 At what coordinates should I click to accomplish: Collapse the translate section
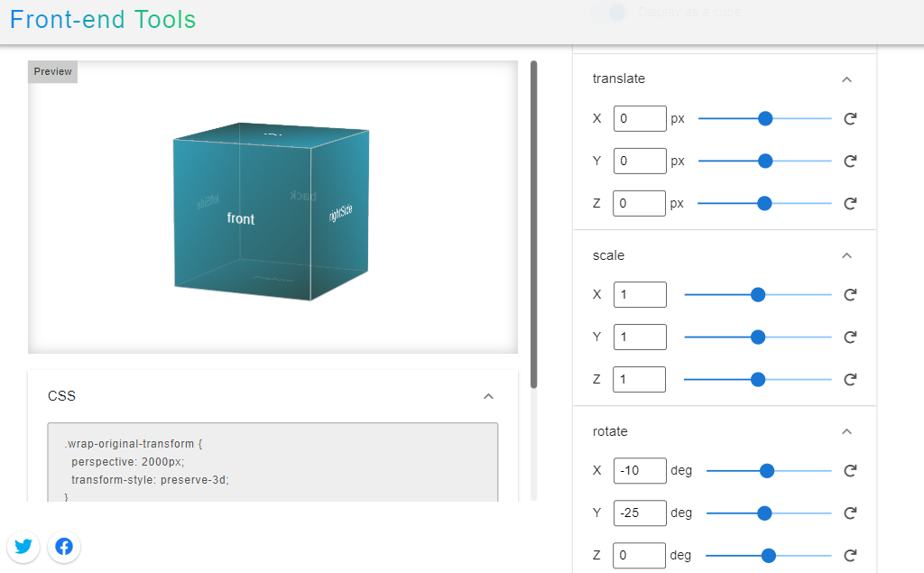pyautogui.click(x=846, y=79)
